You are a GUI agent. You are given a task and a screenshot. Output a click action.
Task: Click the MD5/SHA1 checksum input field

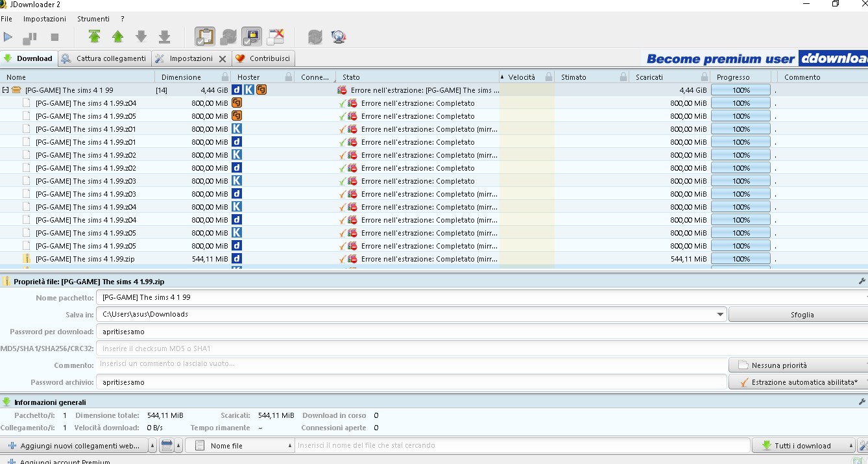click(x=482, y=348)
